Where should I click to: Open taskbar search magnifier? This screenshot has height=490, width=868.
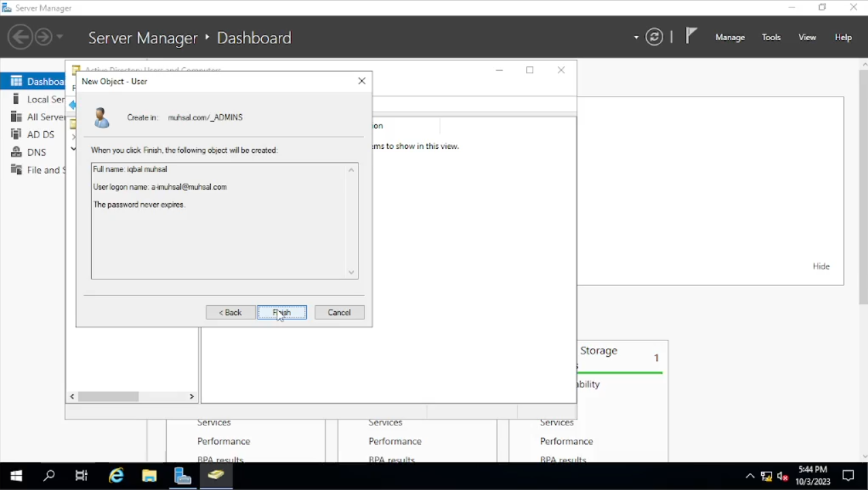[49, 476]
